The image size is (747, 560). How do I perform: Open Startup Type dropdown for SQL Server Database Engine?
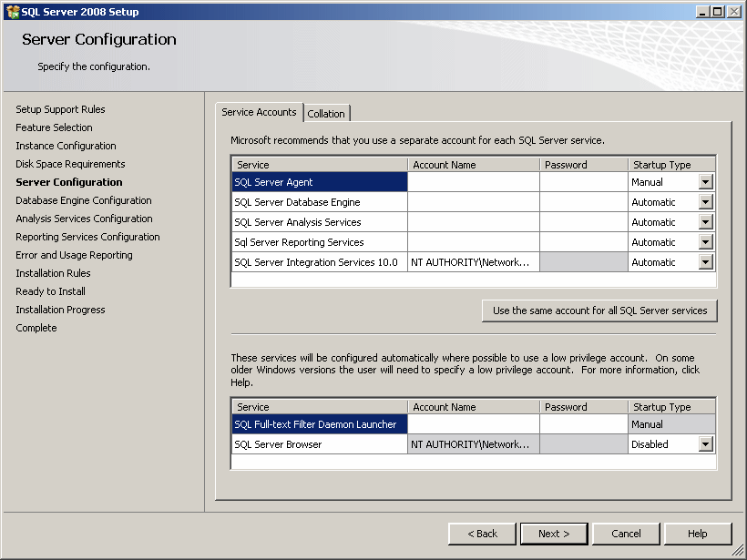pos(706,202)
